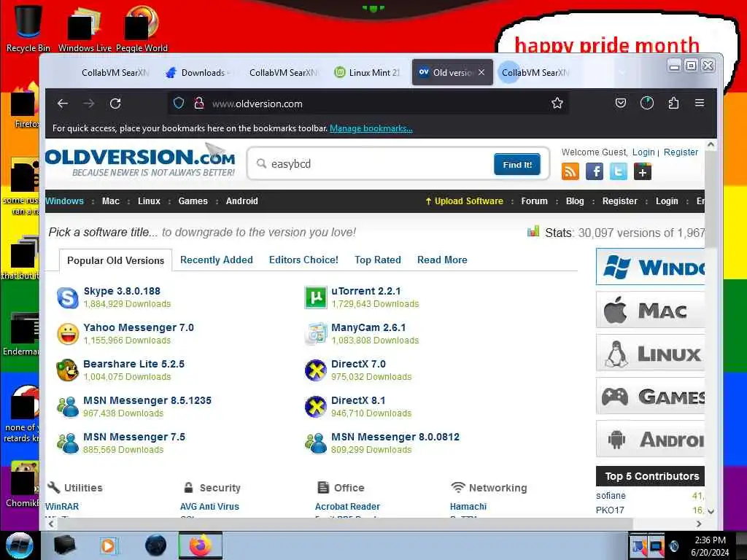747x560 pixels.
Task: Click Firefox icon in the taskbar
Action: [200, 545]
